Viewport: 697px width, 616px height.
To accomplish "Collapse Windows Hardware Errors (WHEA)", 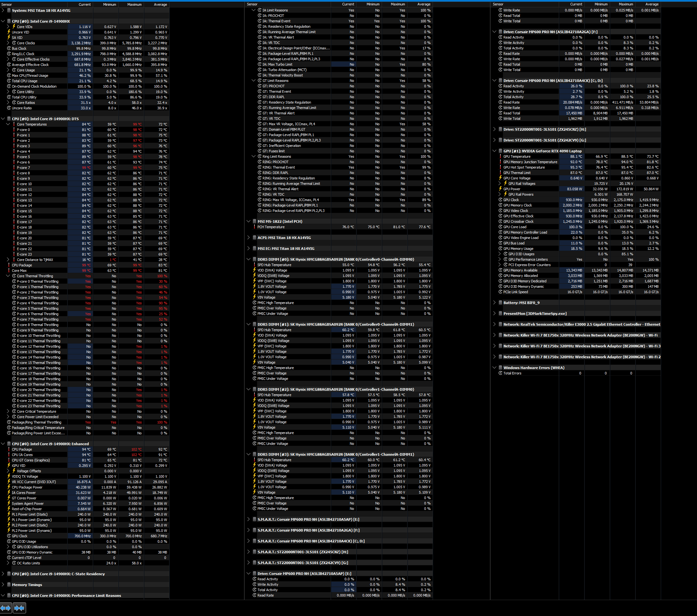I will (494, 367).
